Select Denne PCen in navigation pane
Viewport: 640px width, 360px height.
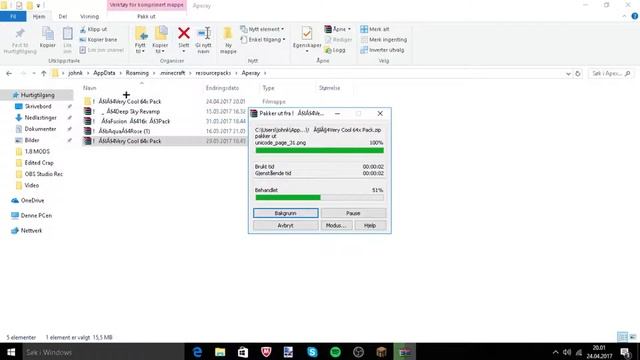[x=36, y=216]
